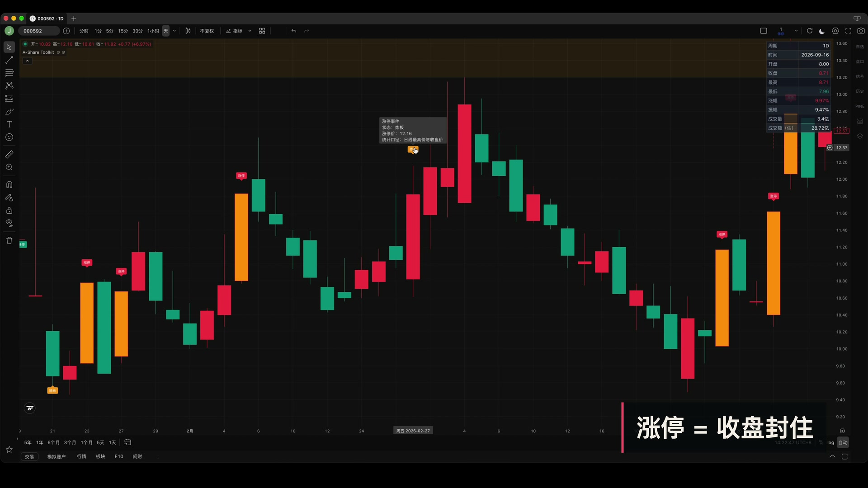Expand the bottom panel chevron
This screenshot has width=868, height=488.
coord(832,456)
